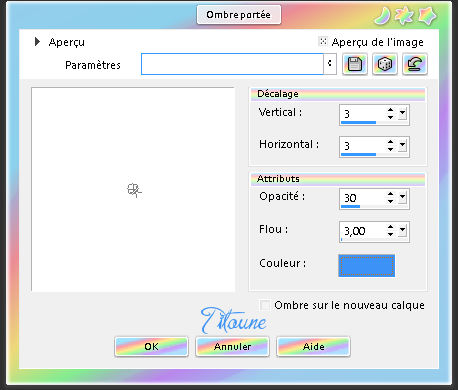458x390 pixels.
Task: Expand the Aperçu preview section
Action: pyautogui.click(x=37, y=42)
